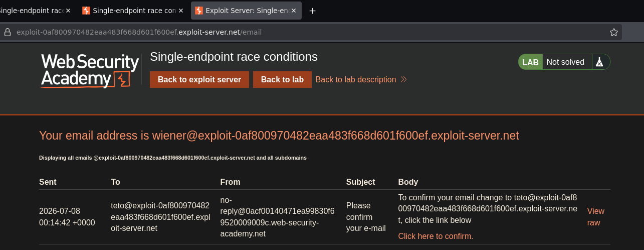
Task: Open a new browser tab
Action: tap(312, 11)
